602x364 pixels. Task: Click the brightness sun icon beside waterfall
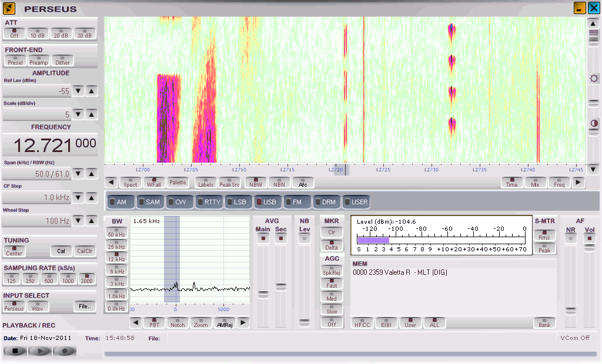pyautogui.click(x=594, y=78)
